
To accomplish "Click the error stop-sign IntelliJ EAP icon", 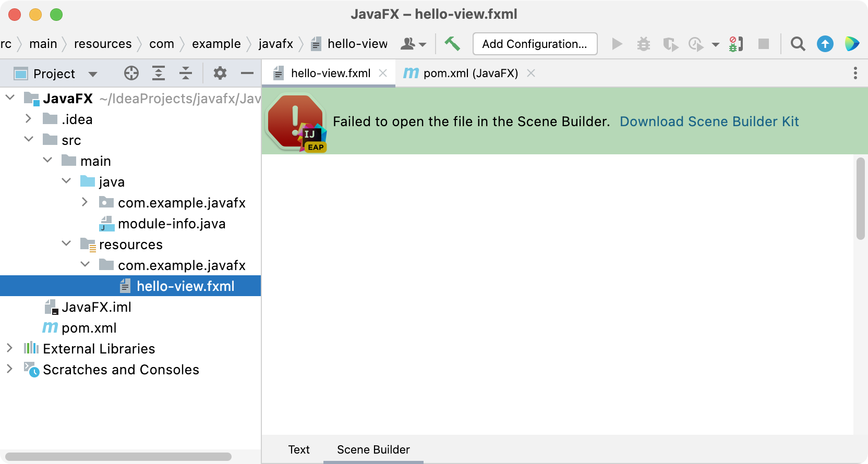I will [x=296, y=123].
